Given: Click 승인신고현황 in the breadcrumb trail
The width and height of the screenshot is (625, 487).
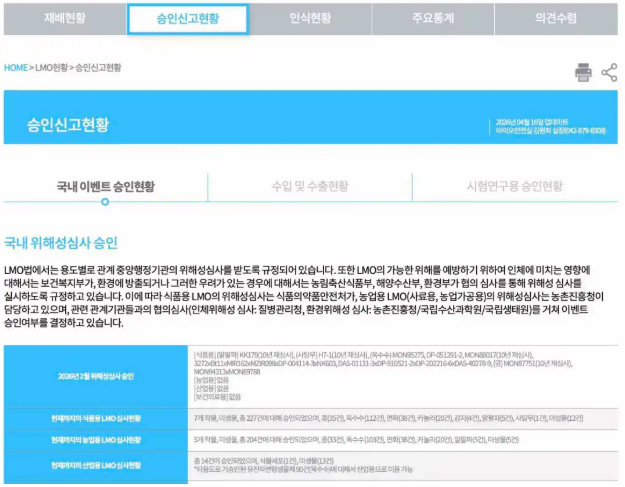Looking at the screenshot, I should click(98, 68).
